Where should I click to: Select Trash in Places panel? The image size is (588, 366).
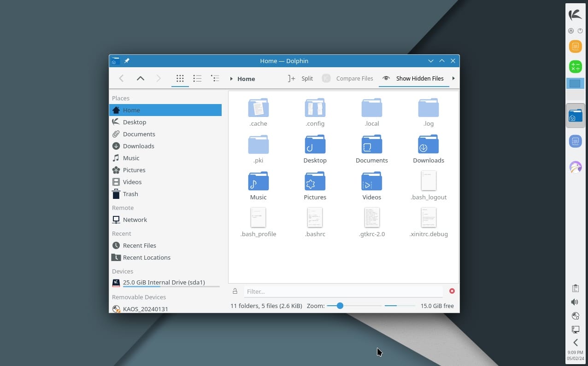(130, 194)
